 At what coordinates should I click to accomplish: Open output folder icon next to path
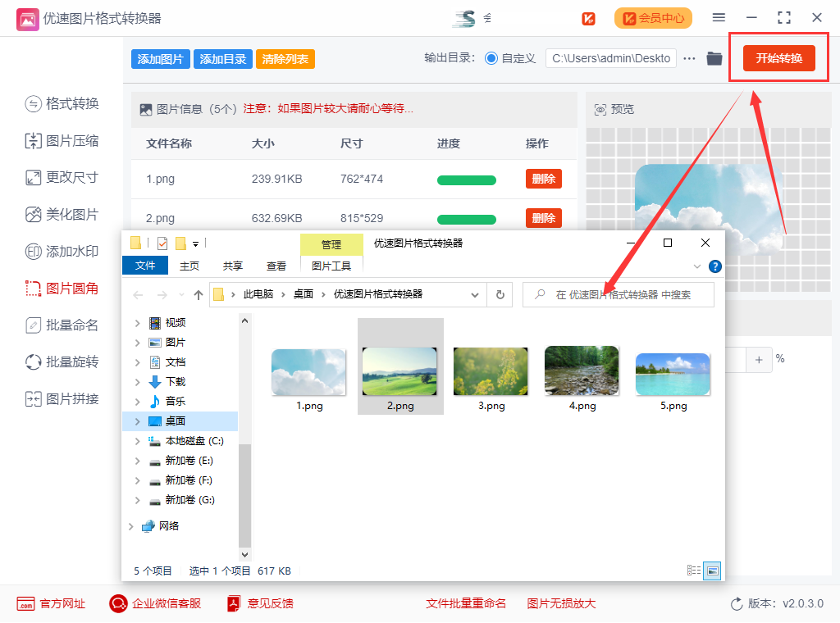click(x=714, y=58)
